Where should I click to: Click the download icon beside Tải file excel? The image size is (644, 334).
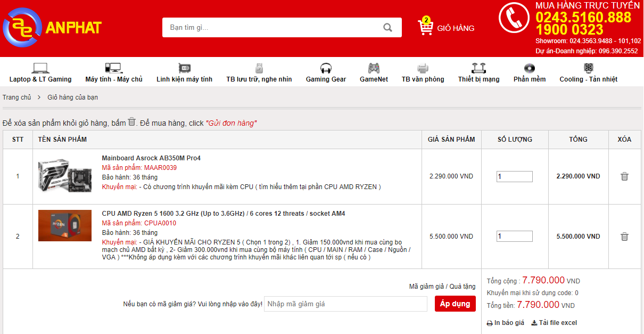[534, 323]
